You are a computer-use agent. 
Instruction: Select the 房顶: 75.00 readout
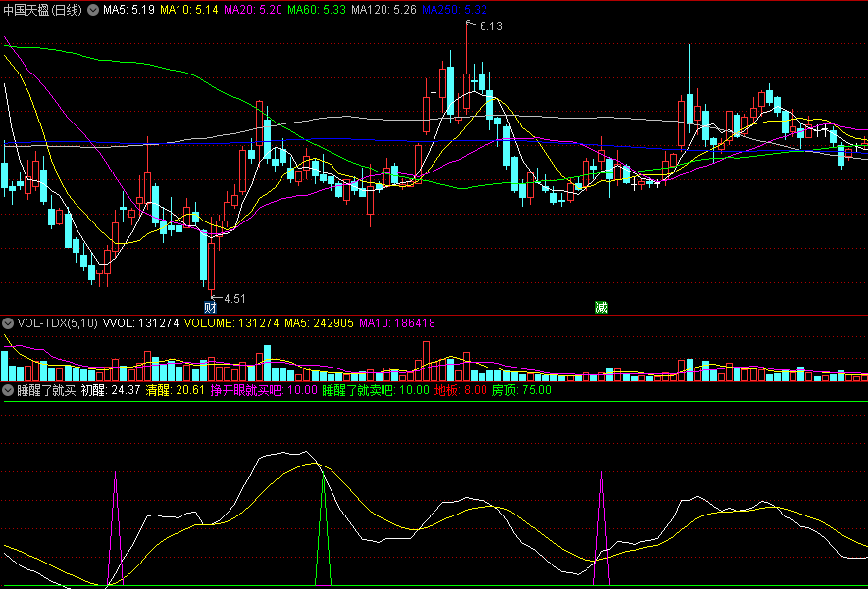click(x=522, y=390)
